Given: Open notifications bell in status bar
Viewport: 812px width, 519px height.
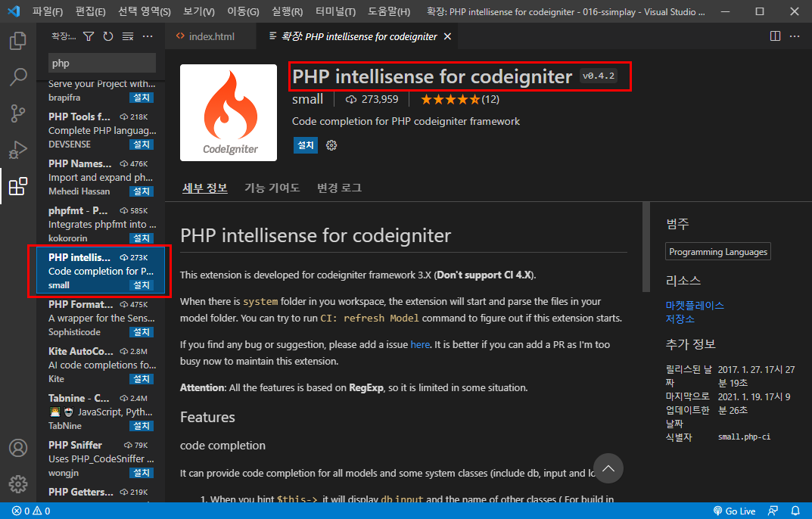Looking at the screenshot, I should click(795, 511).
